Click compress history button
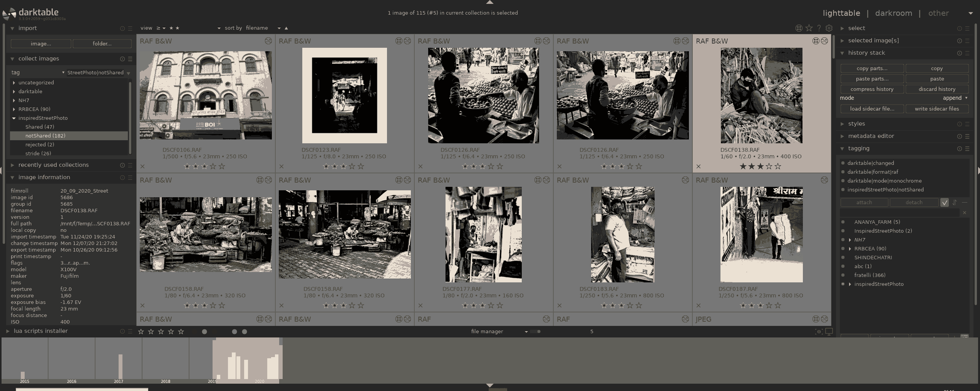This screenshot has height=391, width=980. click(872, 89)
